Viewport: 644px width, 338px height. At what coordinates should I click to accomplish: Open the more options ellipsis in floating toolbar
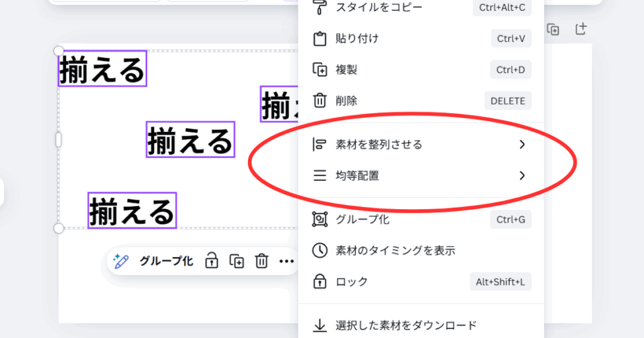286,261
